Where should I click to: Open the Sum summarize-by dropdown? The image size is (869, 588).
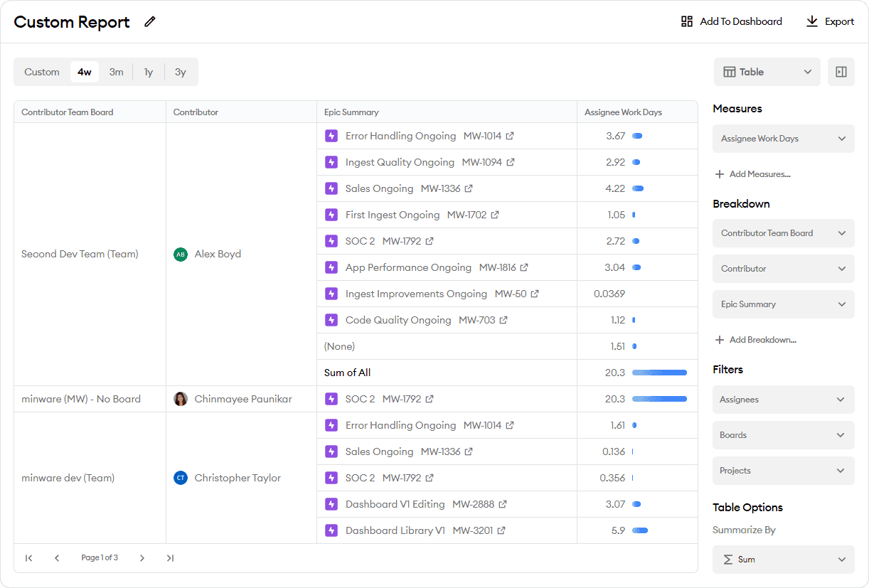(784, 560)
